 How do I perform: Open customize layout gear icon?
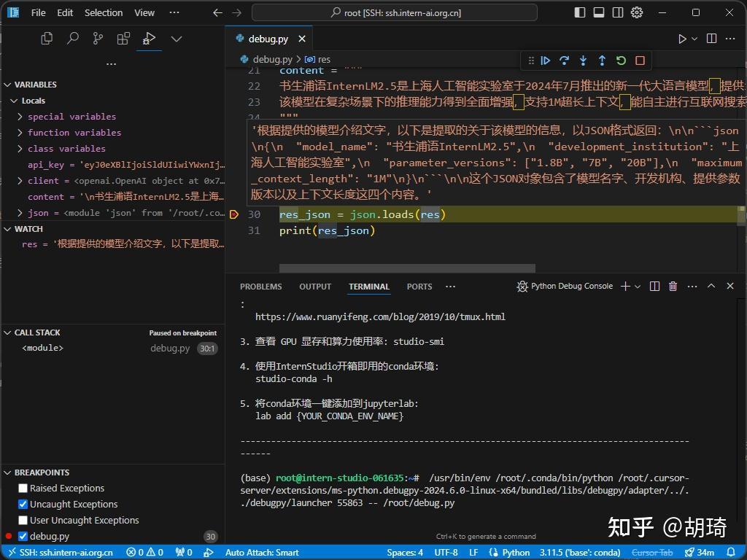pos(637,13)
